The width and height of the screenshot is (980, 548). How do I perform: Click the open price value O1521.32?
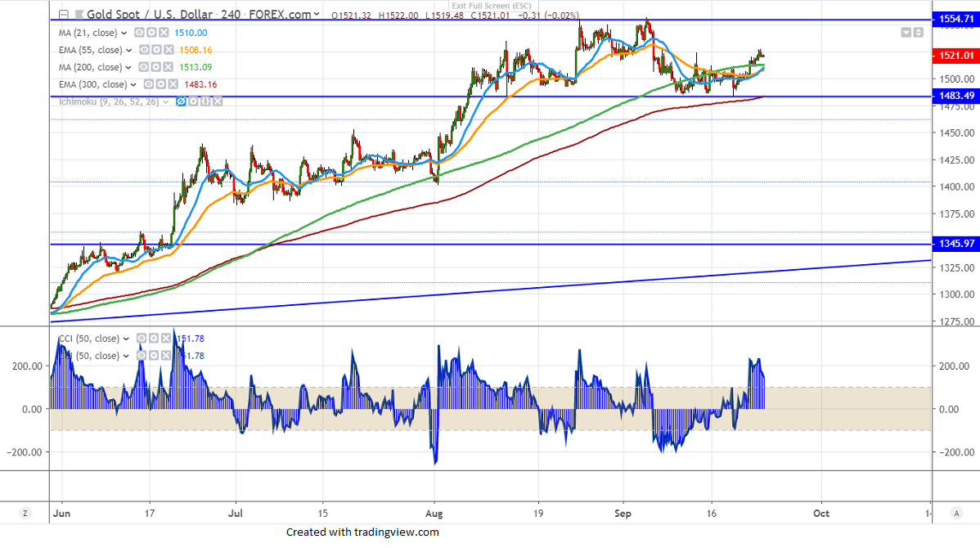(x=351, y=16)
